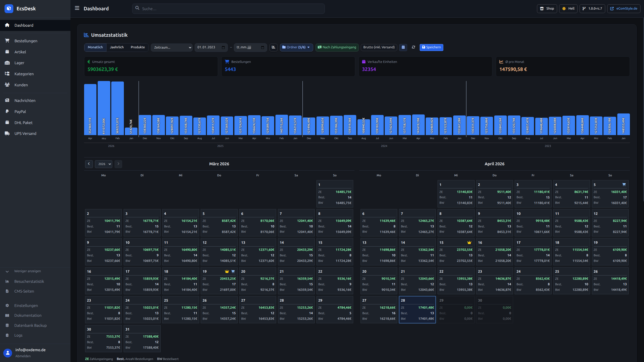Open Datenbank Backup in sidebar
Screen dimensions: 644x362
tap(30, 325)
